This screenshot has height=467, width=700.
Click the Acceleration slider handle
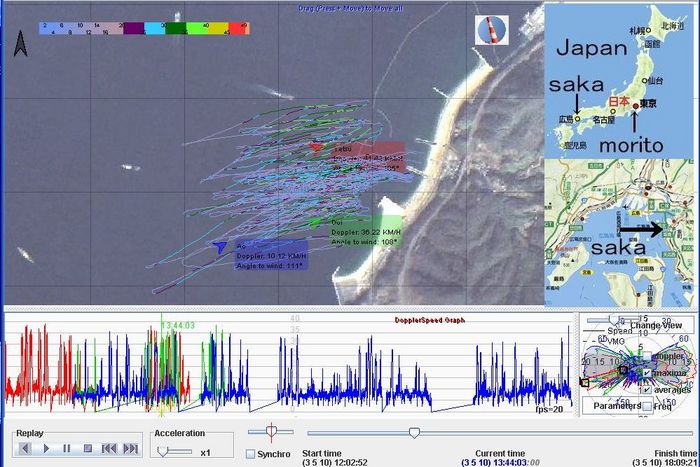point(162,451)
